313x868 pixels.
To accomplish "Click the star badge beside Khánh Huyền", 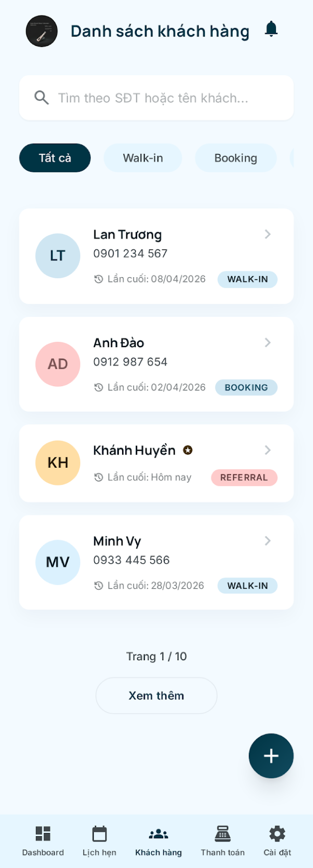I will point(188,450).
